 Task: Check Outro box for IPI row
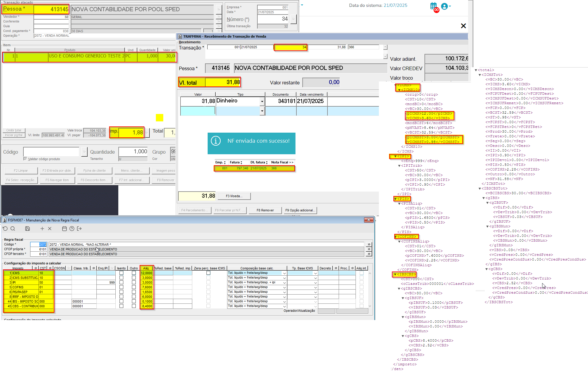click(134, 282)
